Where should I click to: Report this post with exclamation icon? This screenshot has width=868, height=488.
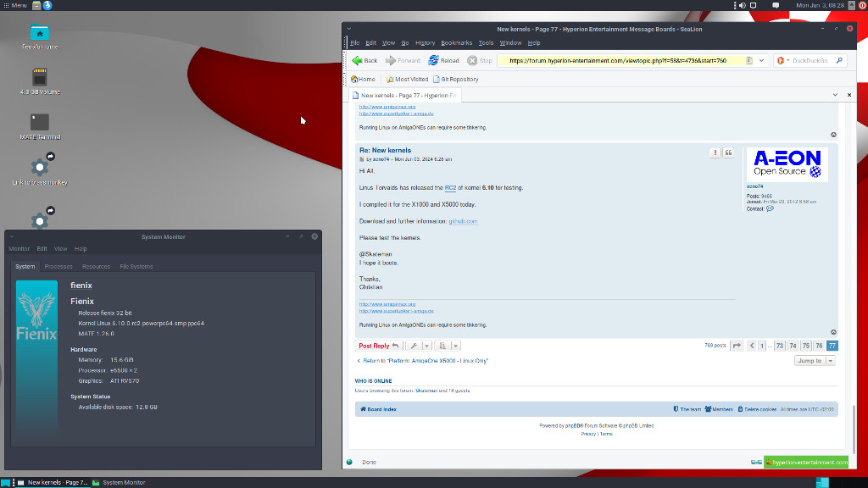(715, 152)
